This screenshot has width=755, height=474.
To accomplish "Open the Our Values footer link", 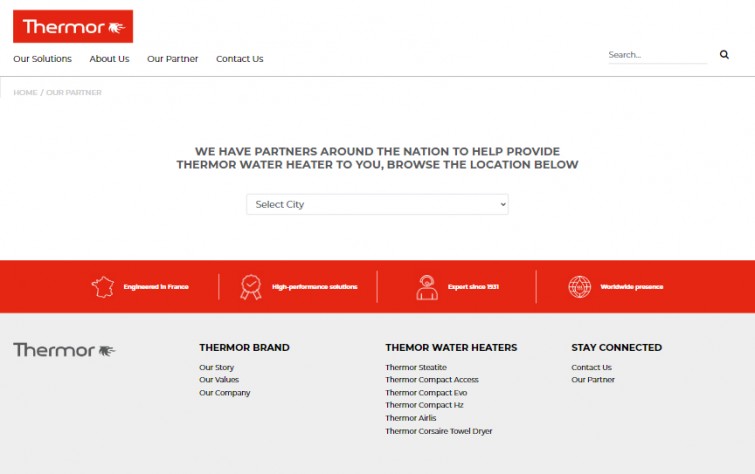I will (x=219, y=380).
